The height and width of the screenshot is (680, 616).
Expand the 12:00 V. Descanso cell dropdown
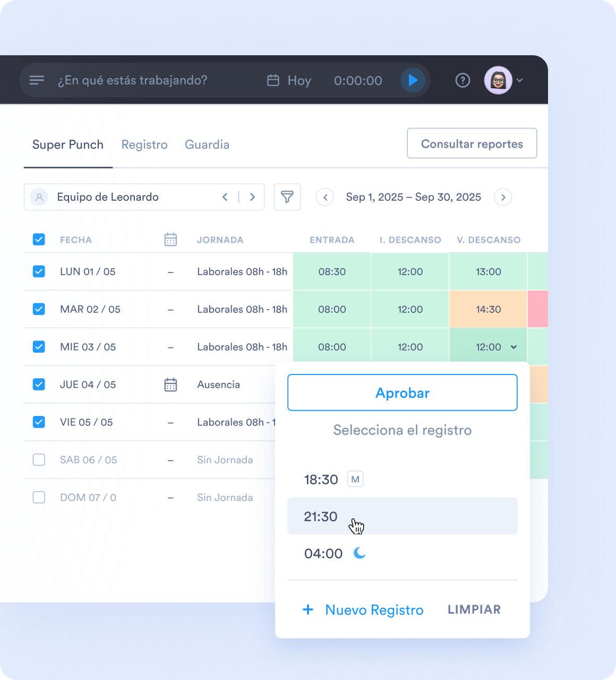[514, 347]
